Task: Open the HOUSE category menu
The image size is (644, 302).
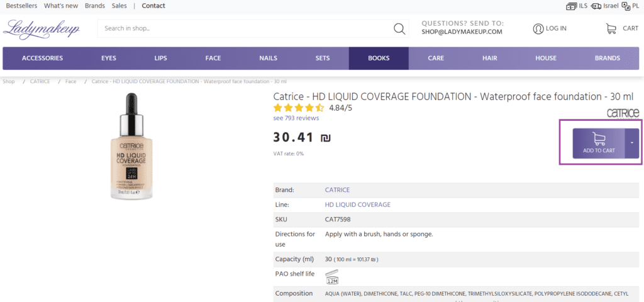Action: [x=546, y=59]
